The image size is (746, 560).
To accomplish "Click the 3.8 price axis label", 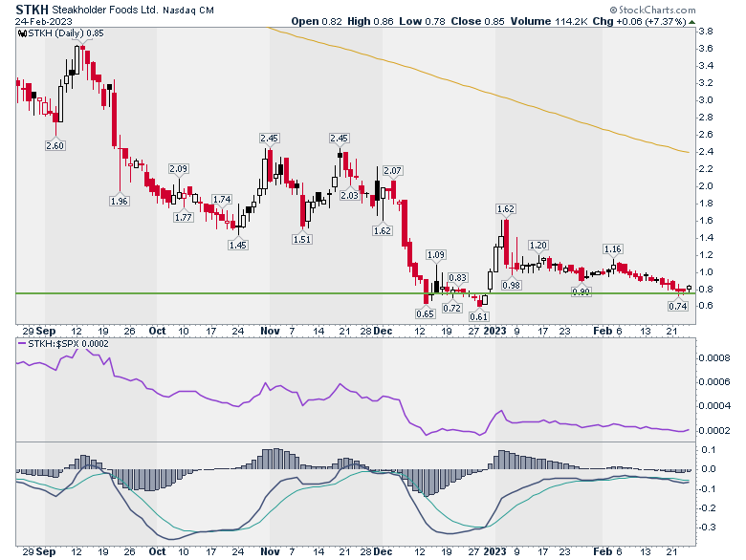I will [x=706, y=32].
